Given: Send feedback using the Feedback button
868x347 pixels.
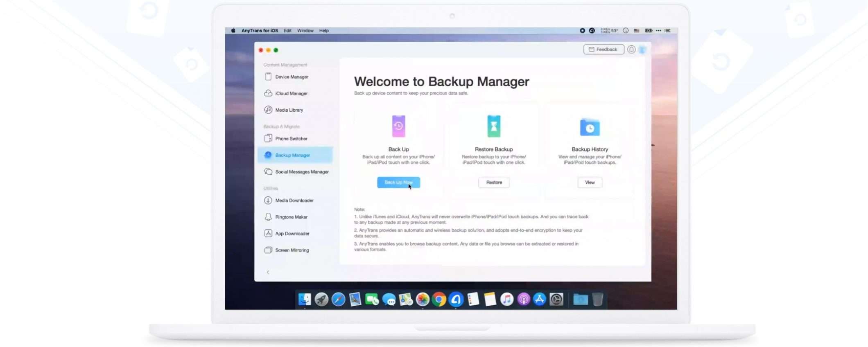Looking at the screenshot, I should (604, 50).
